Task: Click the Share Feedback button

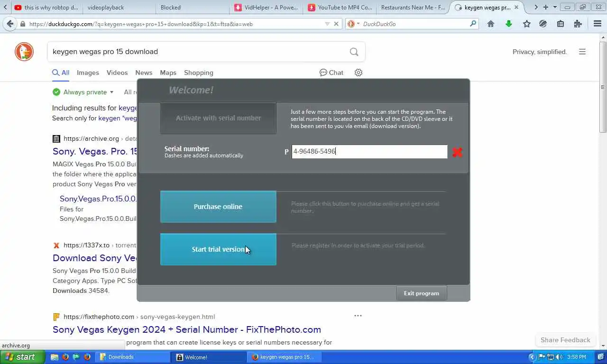Action: 565,340
